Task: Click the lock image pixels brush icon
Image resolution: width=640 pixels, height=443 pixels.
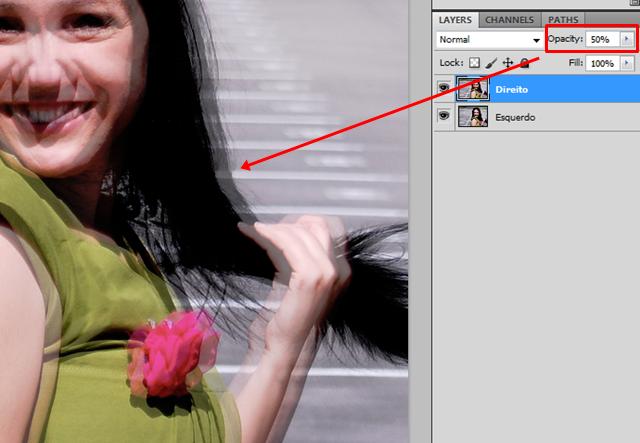Action: (491, 62)
